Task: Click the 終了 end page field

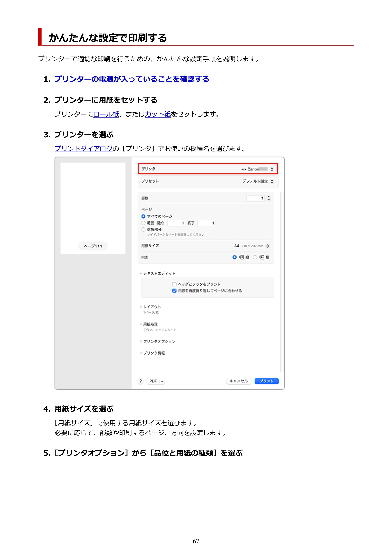Action: coord(206,223)
